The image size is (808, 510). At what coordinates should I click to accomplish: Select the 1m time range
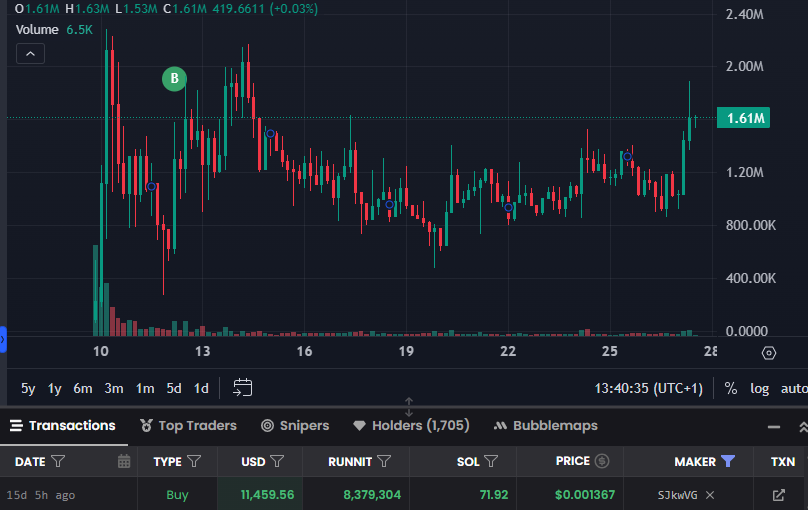coord(145,388)
